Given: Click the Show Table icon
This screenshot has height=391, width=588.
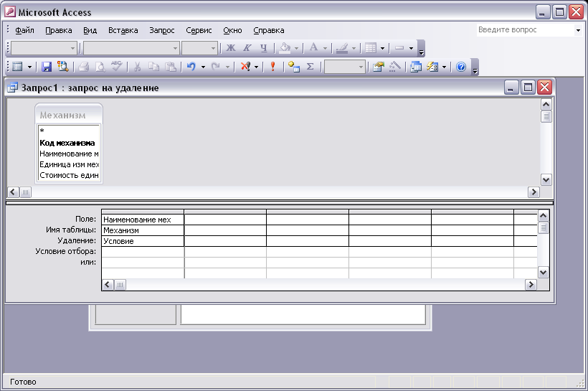Looking at the screenshot, I should (x=294, y=67).
